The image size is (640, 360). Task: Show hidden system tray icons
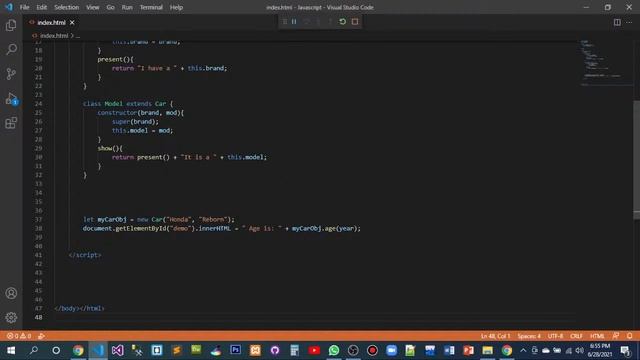point(523,350)
